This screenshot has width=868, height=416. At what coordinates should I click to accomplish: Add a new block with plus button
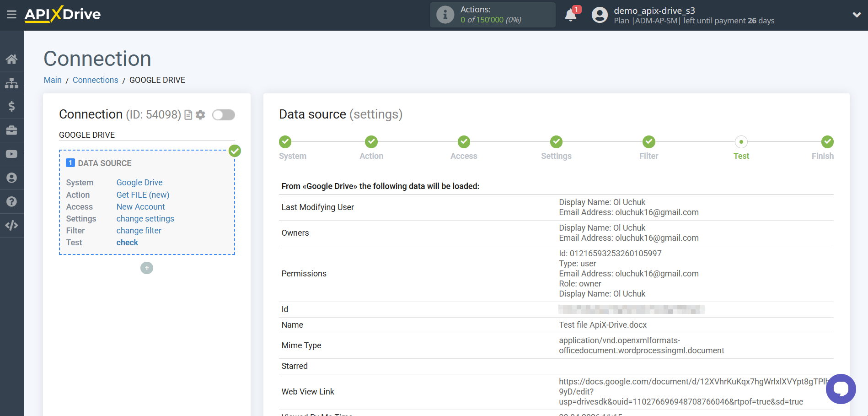147,268
